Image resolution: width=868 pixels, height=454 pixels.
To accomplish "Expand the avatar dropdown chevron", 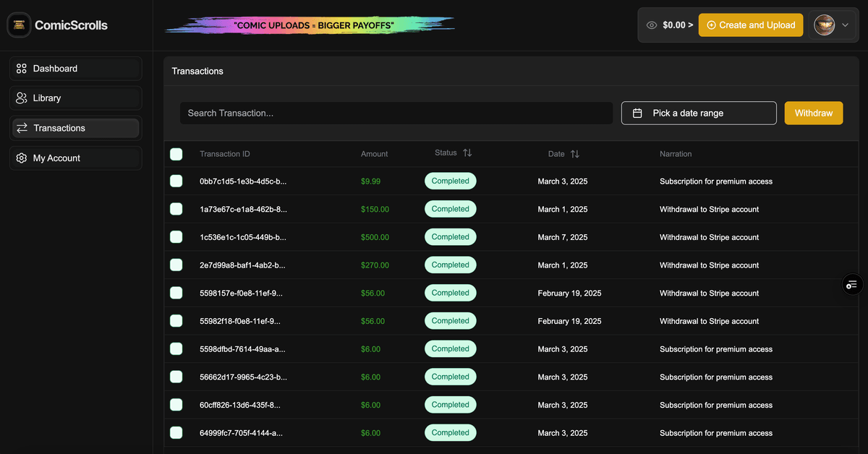I will (843, 25).
